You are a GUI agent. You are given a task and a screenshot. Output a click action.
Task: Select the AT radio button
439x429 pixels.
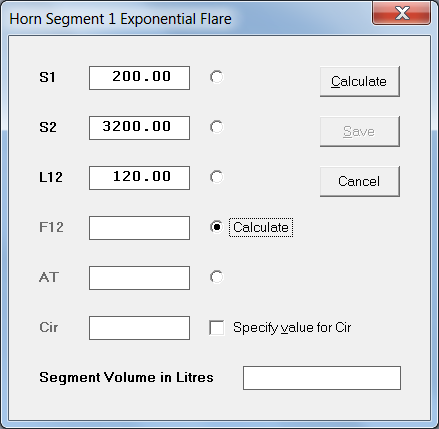217,277
